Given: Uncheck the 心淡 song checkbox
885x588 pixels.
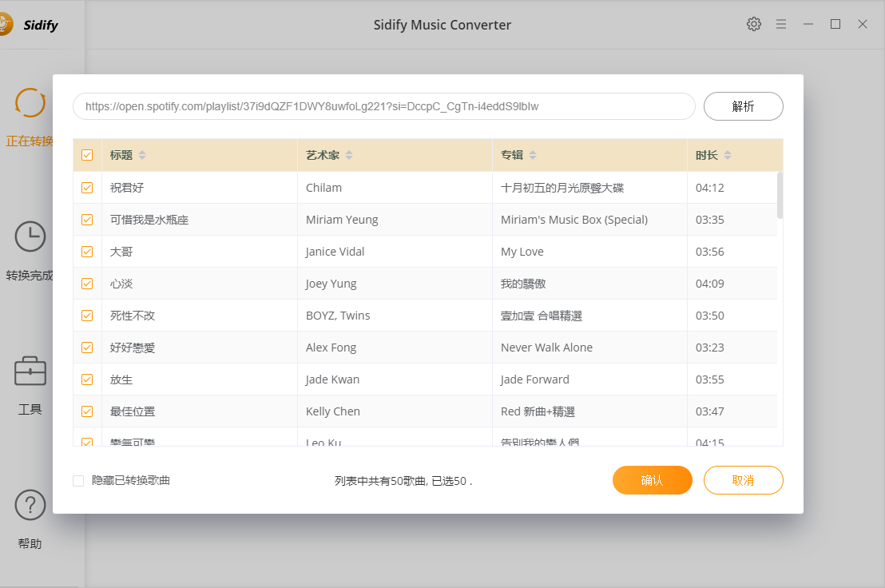Looking at the screenshot, I should point(87,284).
